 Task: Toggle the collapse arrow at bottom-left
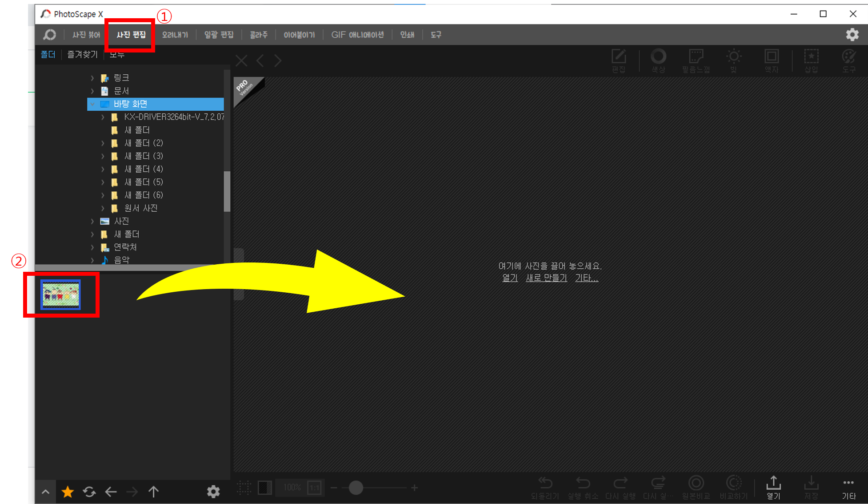click(45, 492)
